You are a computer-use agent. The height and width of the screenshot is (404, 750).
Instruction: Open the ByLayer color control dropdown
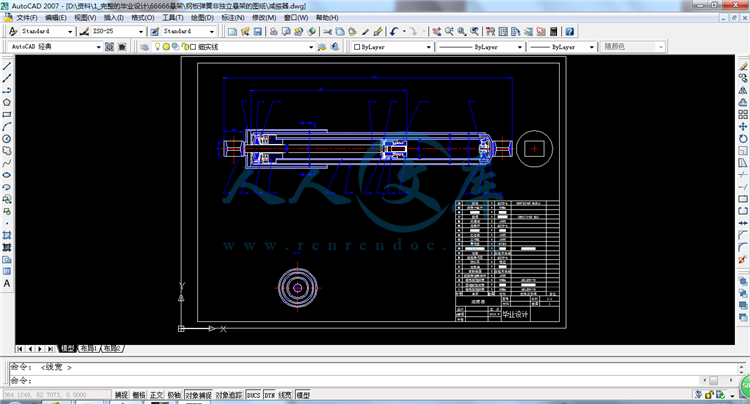pyautogui.click(x=428, y=47)
